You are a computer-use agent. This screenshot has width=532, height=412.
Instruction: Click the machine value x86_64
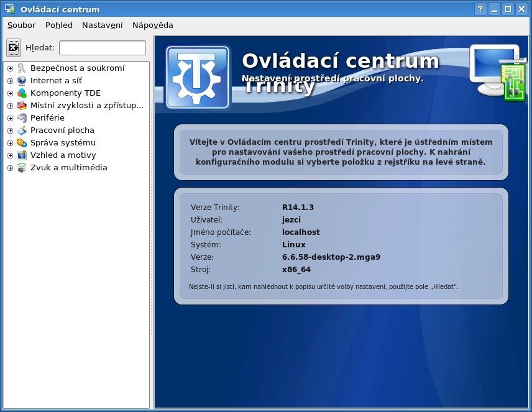(296, 270)
